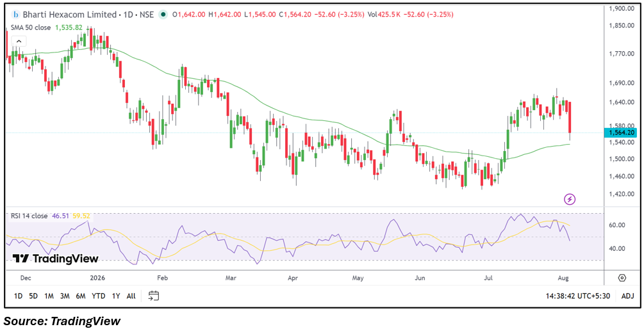Click the SMA value 1,535.82

pyautogui.click(x=68, y=28)
